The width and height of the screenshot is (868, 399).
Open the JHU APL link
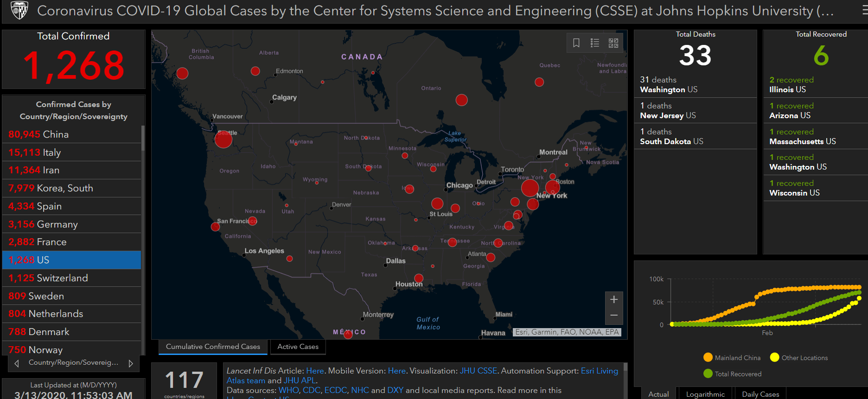tap(300, 380)
